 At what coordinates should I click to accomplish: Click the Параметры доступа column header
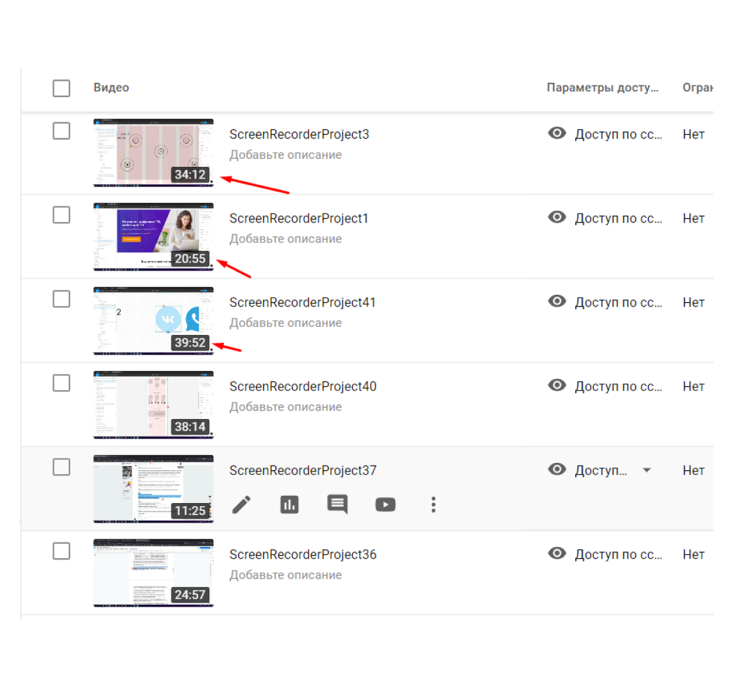[x=602, y=88]
